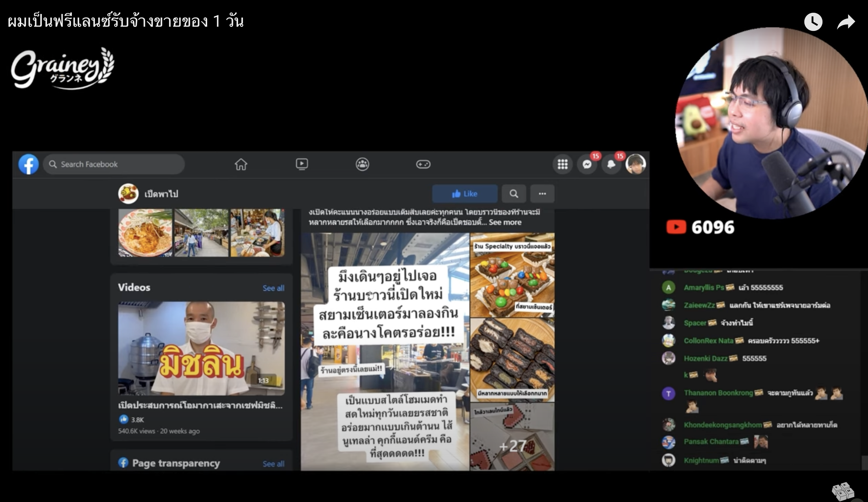This screenshot has height=502, width=868.
Task: Click the YouTube 6096 viewer counter icon
Action: (x=676, y=227)
